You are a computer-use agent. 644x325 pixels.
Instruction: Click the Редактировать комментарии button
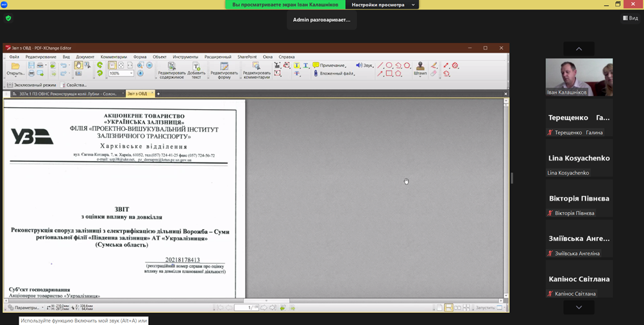tap(257, 70)
